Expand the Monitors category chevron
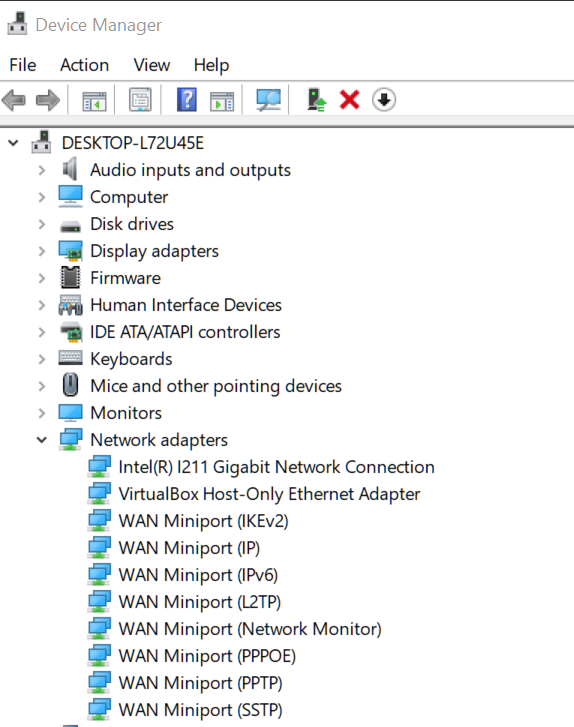Screen dimensions: 574x727 [42, 413]
